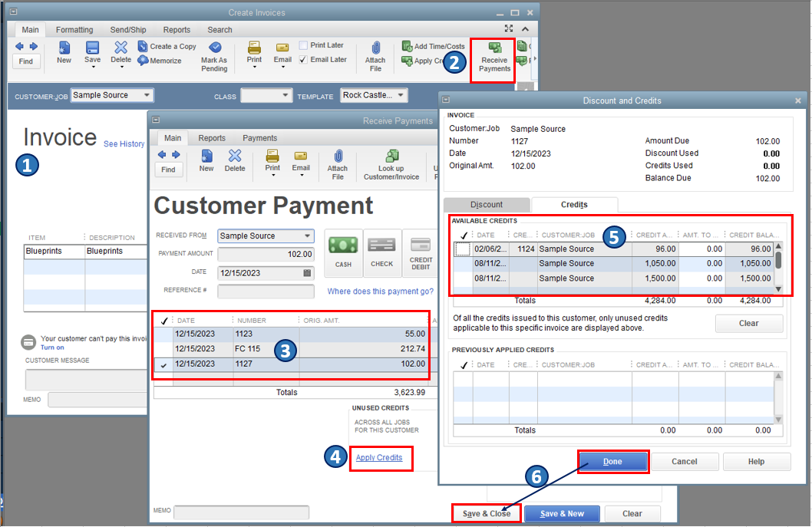Screen dimensions: 812x527
Task: Click the Receive Payments toolbar icon
Action: pos(492,58)
